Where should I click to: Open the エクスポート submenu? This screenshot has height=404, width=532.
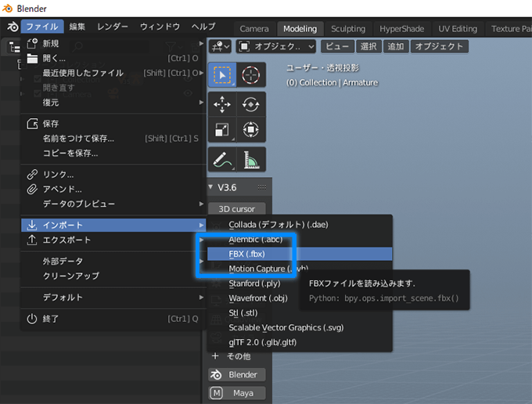pyautogui.click(x=113, y=240)
